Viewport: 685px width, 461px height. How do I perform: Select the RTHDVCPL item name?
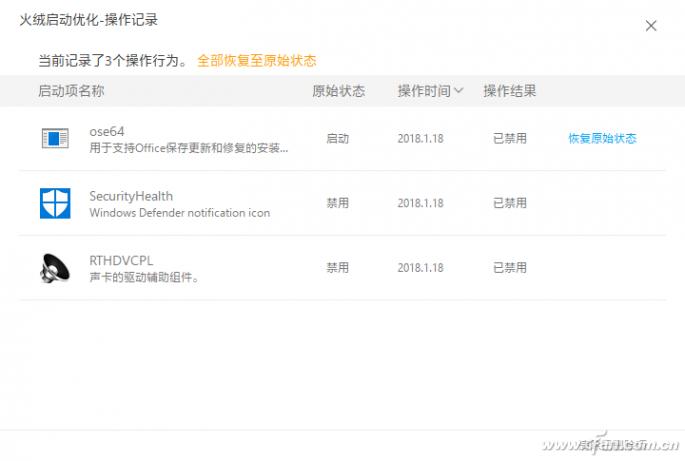click(121, 260)
